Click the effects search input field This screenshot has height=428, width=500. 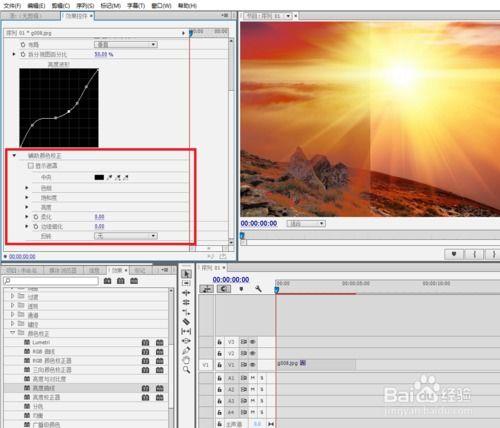pyautogui.click(x=51, y=281)
